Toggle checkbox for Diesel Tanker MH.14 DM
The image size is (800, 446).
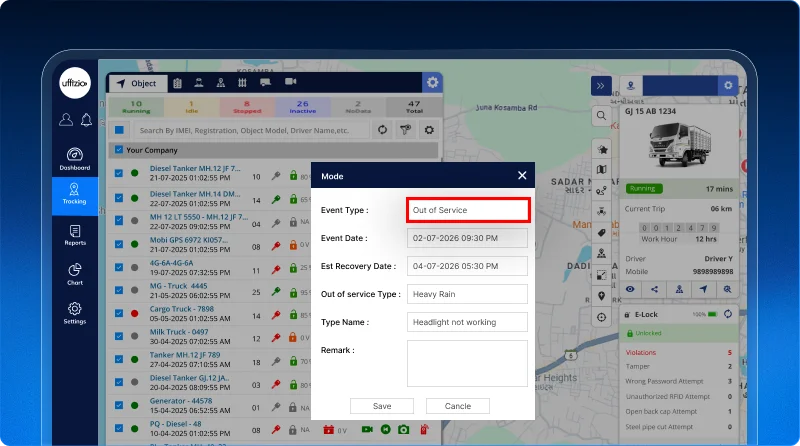click(x=119, y=198)
